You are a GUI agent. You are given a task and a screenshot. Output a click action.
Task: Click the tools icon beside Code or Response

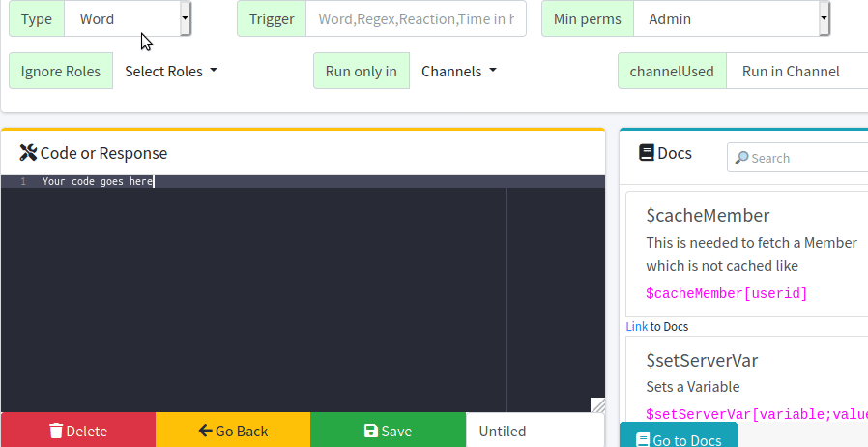tap(28, 152)
